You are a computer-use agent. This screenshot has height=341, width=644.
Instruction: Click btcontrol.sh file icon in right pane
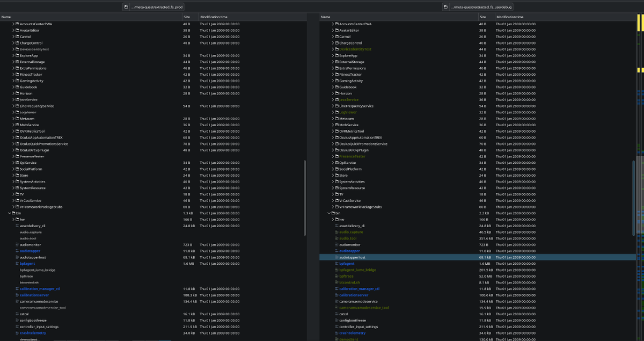click(x=337, y=282)
